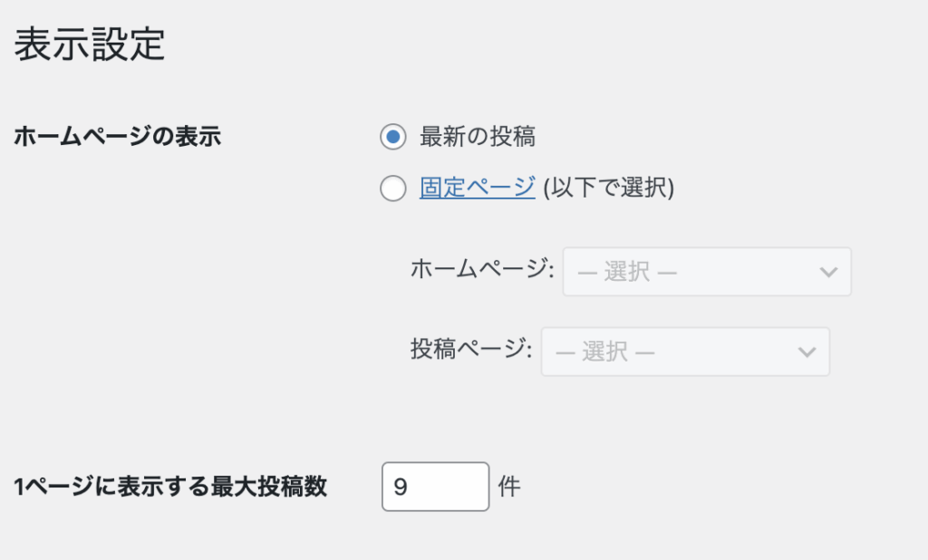Click the chevron arrow in 投稿ページ dropdown

(x=806, y=352)
